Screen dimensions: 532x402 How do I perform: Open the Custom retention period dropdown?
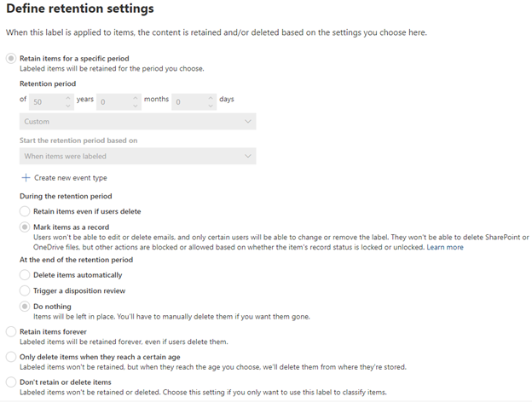137,122
